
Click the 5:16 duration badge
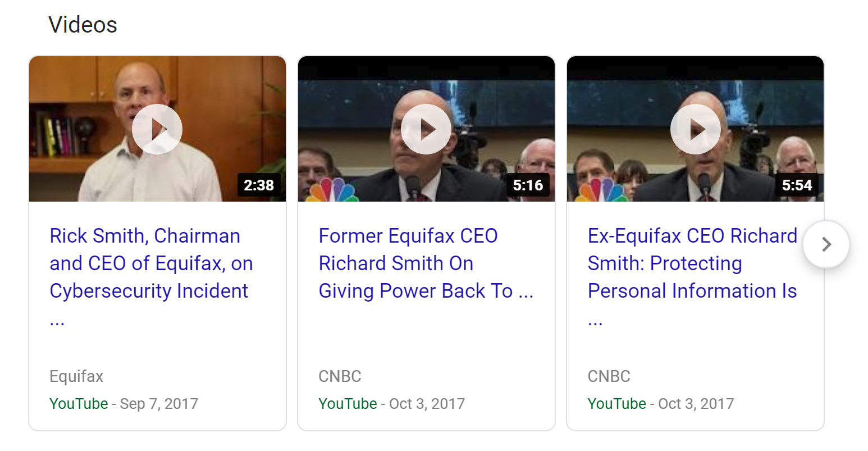(528, 185)
